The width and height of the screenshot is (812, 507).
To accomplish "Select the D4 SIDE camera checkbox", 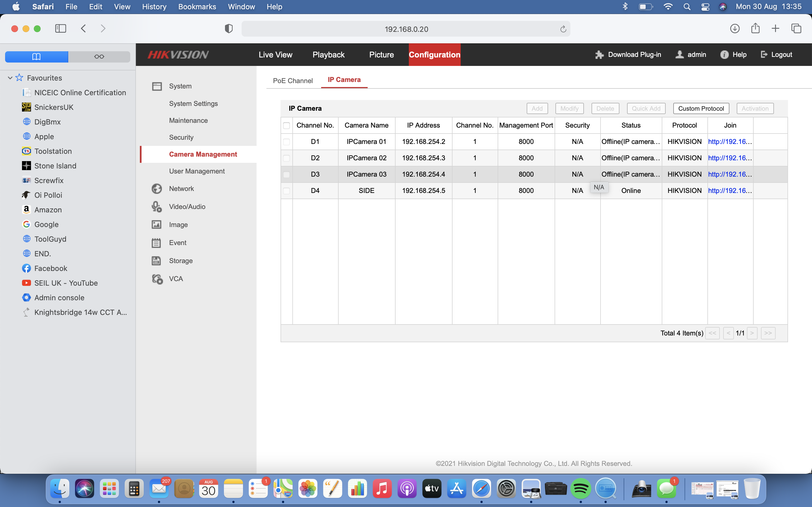I will click(x=286, y=191).
